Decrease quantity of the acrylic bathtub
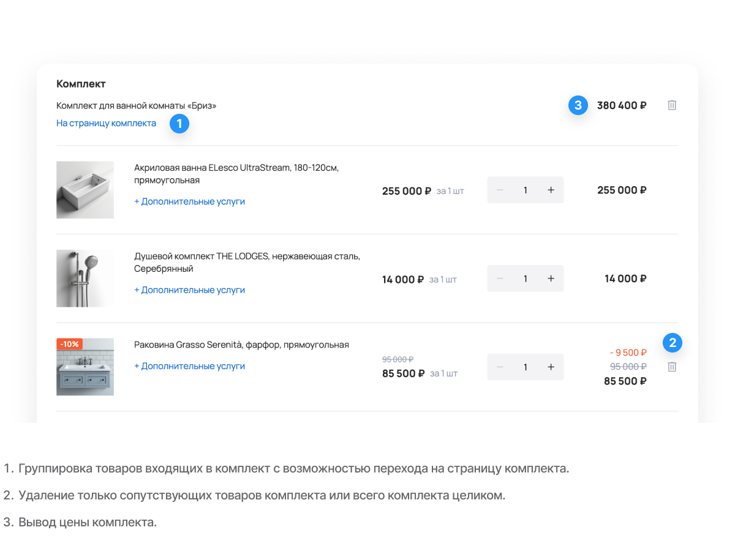This screenshot has width=735, height=560. [x=500, y=190]
